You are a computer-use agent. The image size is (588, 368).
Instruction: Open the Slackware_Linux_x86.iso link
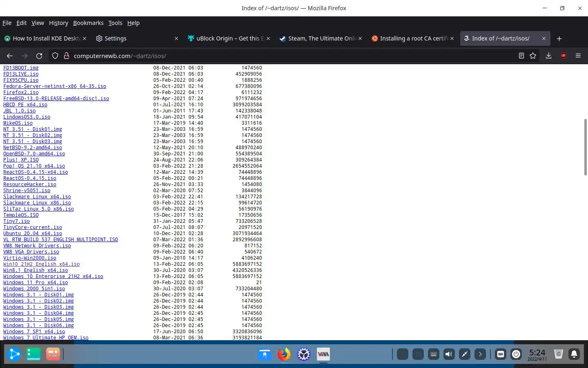[x=37, y=203]
